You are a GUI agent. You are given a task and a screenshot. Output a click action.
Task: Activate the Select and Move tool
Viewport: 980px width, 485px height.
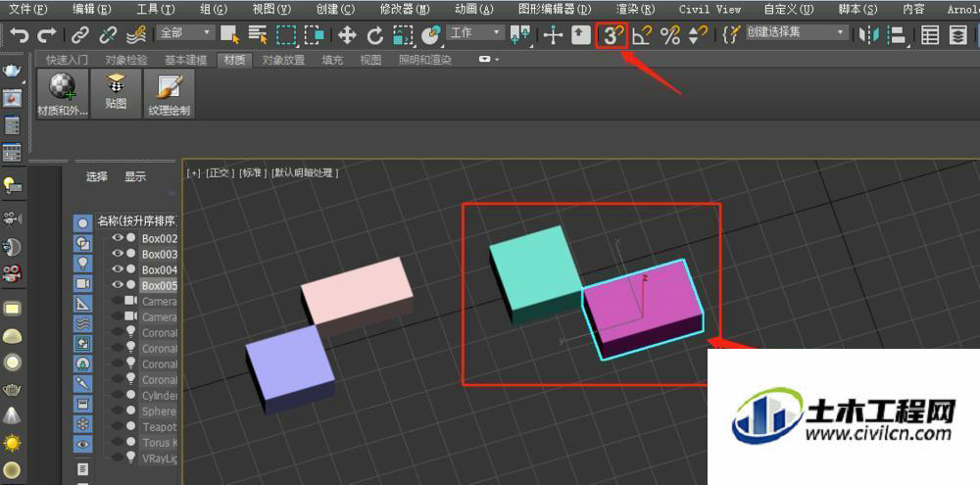click(347, 35)
